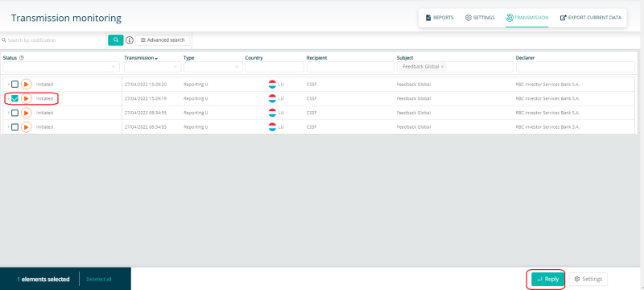Click the Declarer filter field
The image size is (644, 290).
point(575,67)
